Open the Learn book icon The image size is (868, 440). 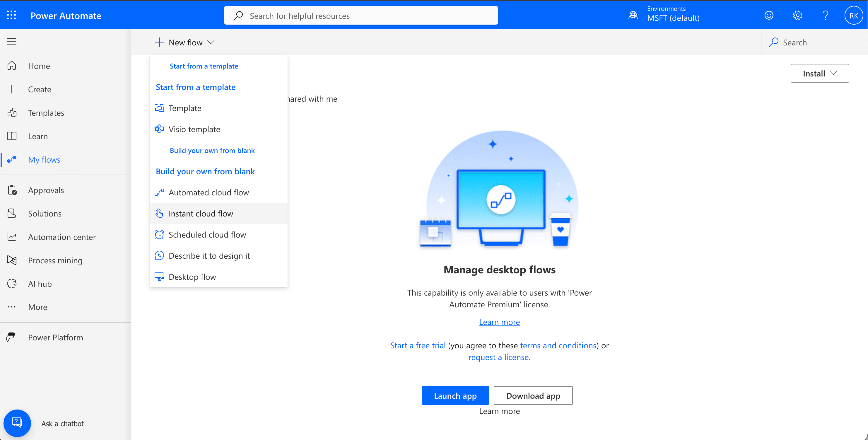12,136
